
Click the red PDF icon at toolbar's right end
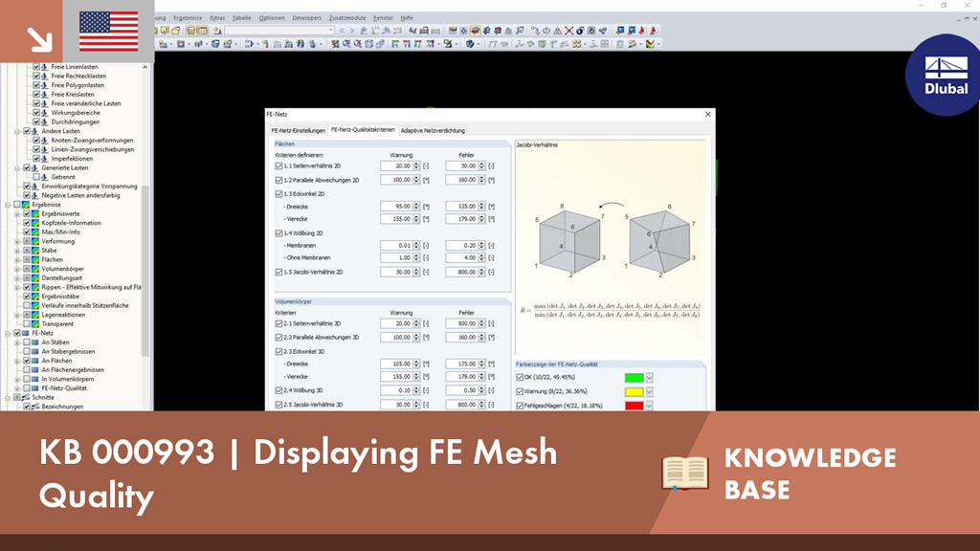[x=654, y=30]
